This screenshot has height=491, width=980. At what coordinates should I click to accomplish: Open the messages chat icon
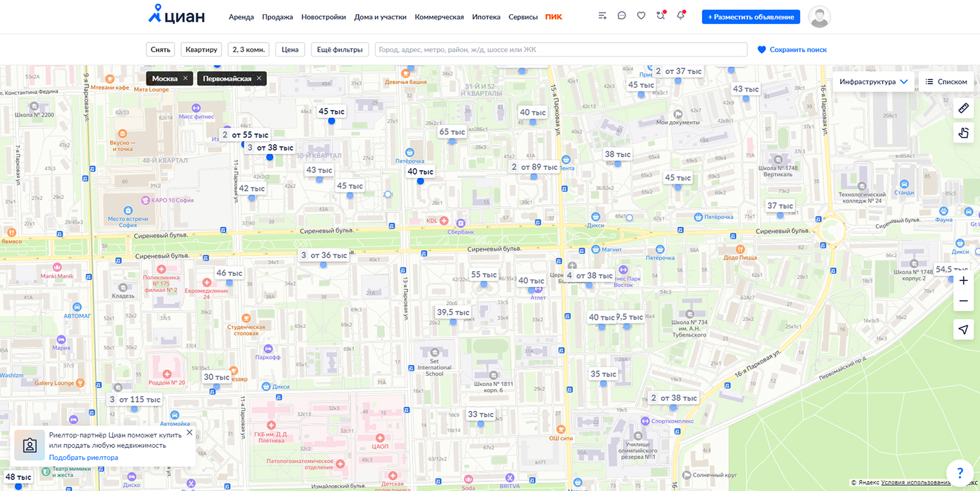click(x=622, y=16)
